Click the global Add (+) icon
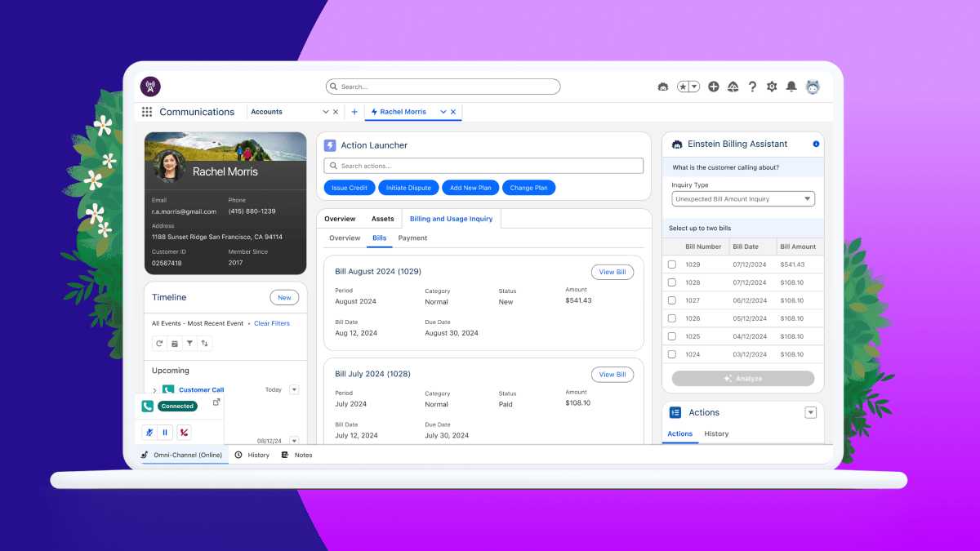Screen dimensions: 980x551 713,87
